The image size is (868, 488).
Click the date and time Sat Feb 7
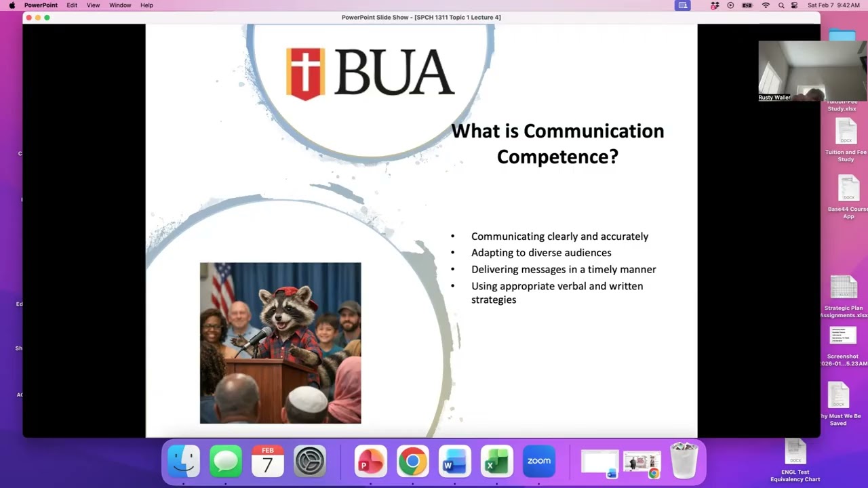[833, 5]
